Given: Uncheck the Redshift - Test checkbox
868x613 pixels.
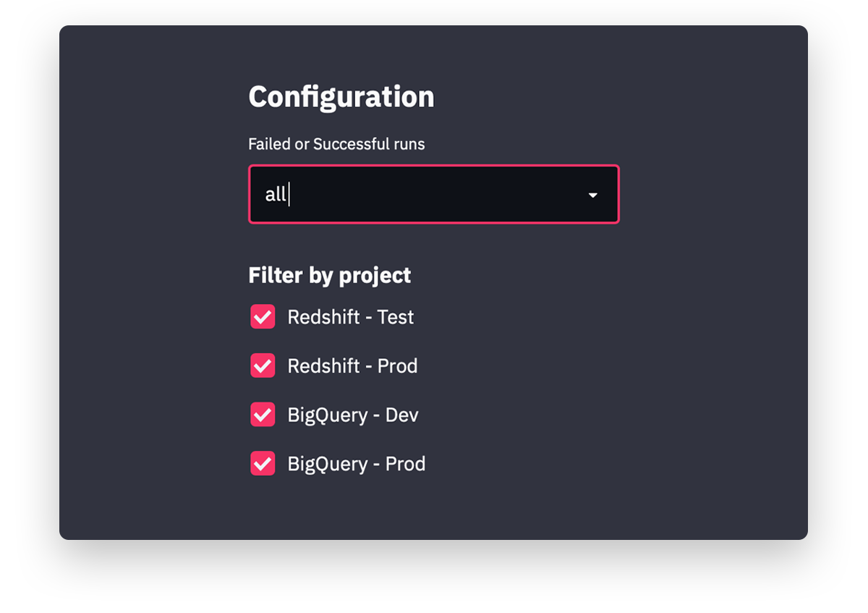Looking at the screenshot, I should [x=263, y=316].
